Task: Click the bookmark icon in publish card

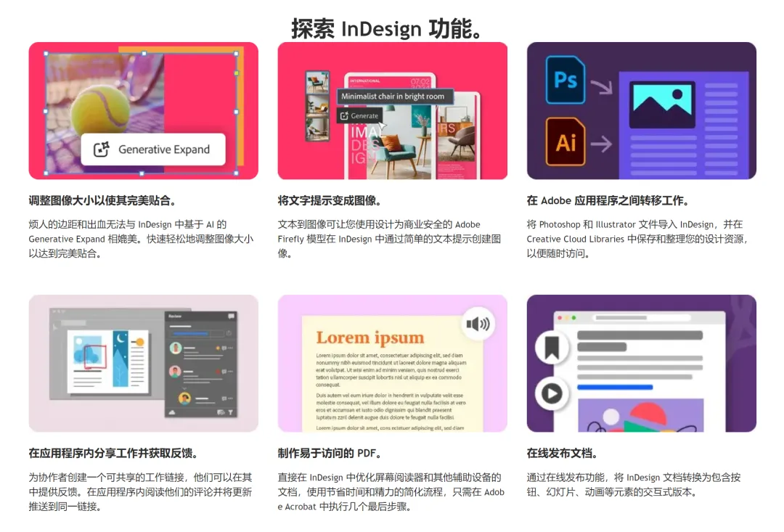Action: click(552, 347)
